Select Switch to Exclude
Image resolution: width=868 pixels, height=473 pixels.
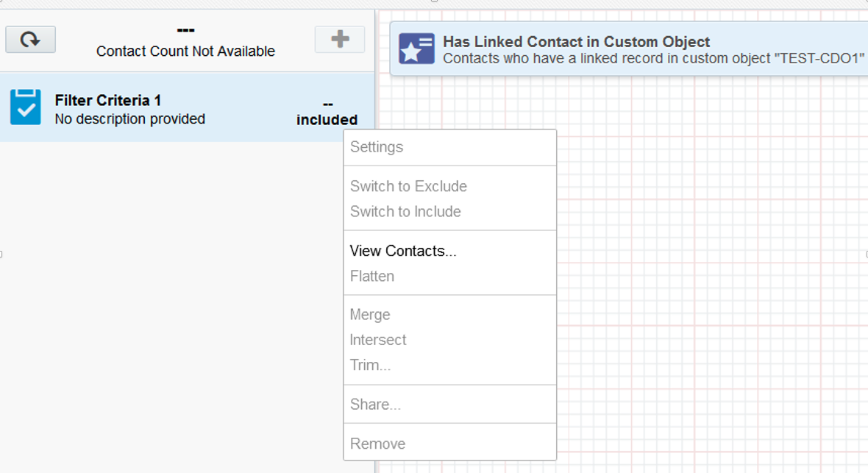point(408,186)
